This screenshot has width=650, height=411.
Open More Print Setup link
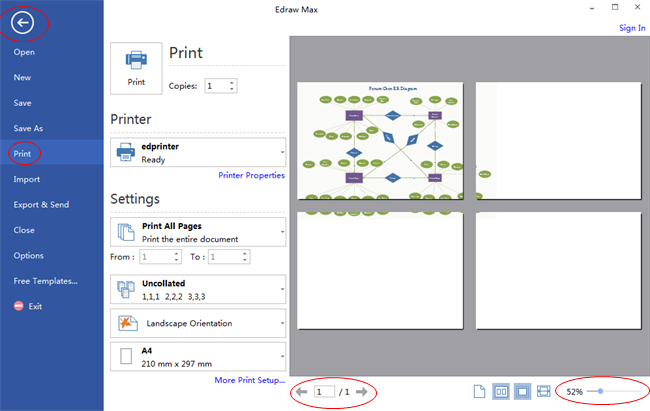click(249, 380)
